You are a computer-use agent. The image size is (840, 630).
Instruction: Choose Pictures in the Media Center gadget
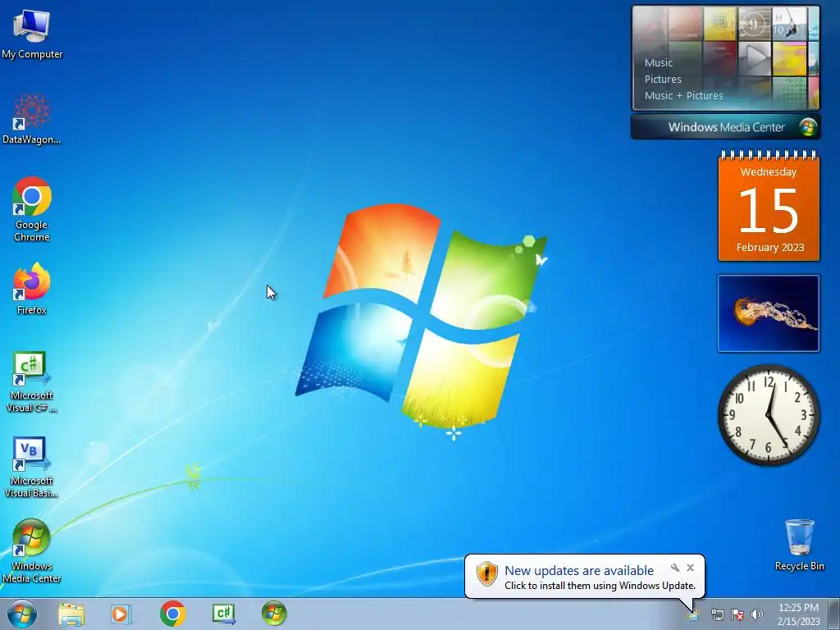663,80
